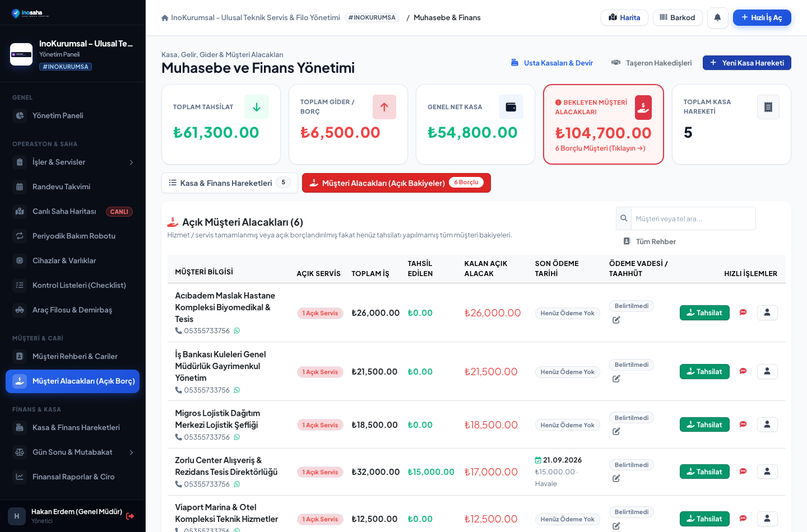
Task: Open customer profile icon in Acıbadem Maslak row
Action: [767, 312]
